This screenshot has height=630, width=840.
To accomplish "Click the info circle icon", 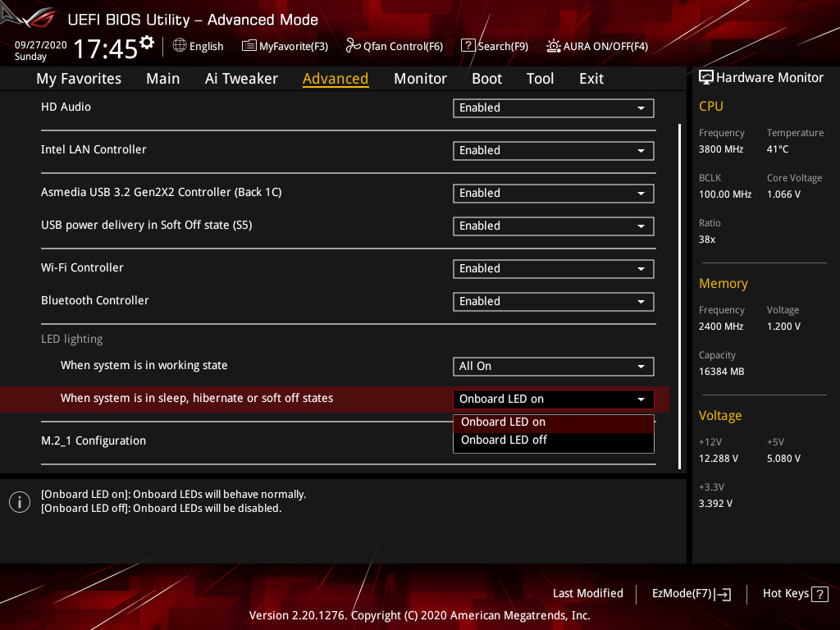I will [20, 502].
